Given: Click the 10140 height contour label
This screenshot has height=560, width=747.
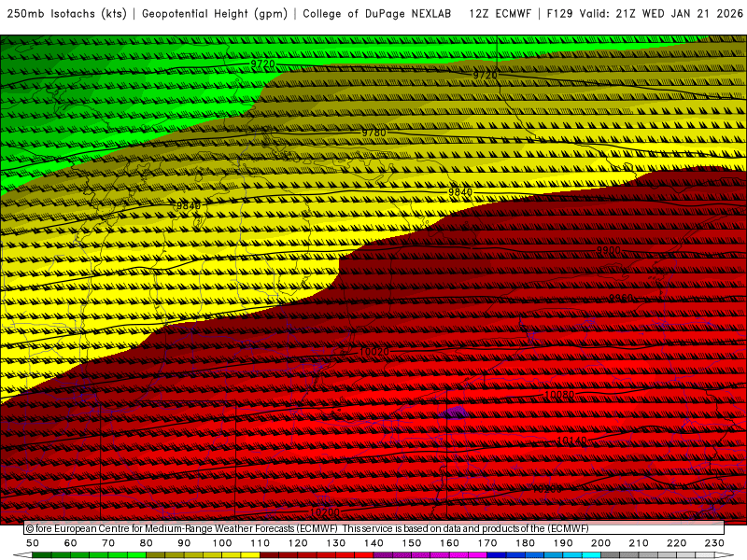Looking at the screenshot, I should [x=571, y=441].
